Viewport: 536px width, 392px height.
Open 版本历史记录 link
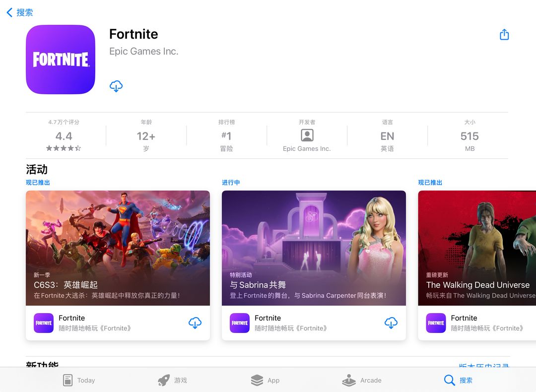pyautogui.click(x=484, y=365)
